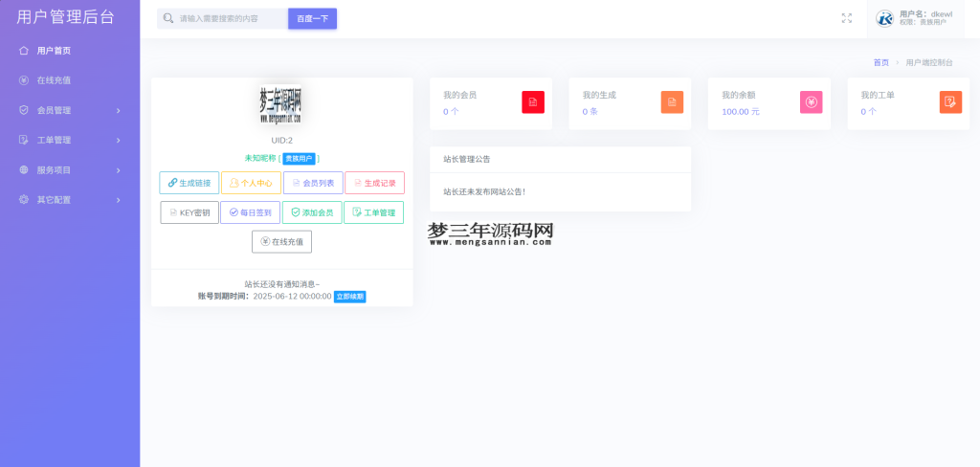Click the 工单管理 button in profile card
The height and width of the screenshot is (467, 980).
point(374,212)
